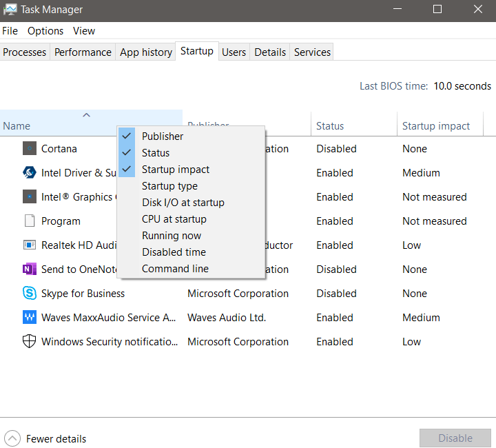Open the View menu

[x=84, y=31]
